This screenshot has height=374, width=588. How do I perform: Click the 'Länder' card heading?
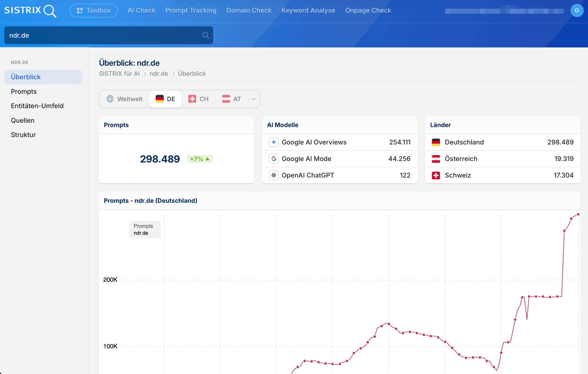(441, 125)
